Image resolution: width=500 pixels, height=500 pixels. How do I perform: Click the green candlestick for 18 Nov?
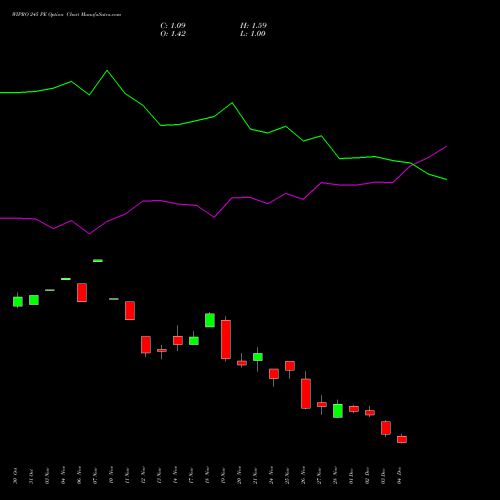click(x=210, y=320)
